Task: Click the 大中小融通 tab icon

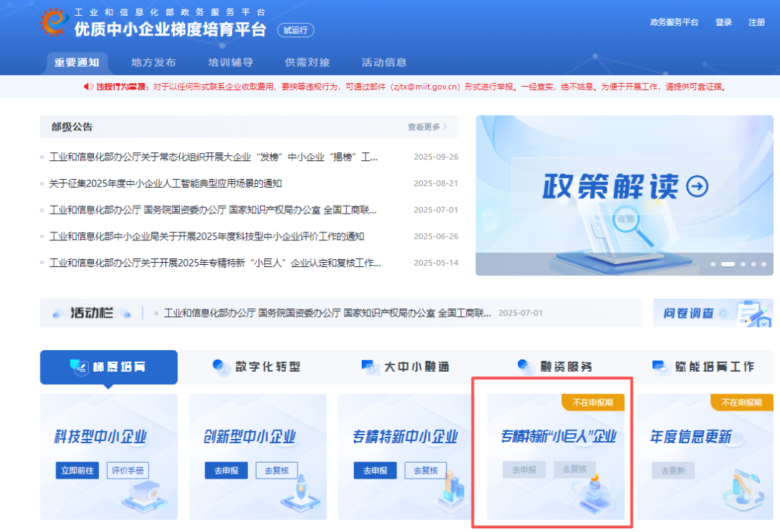Action: 370,367
